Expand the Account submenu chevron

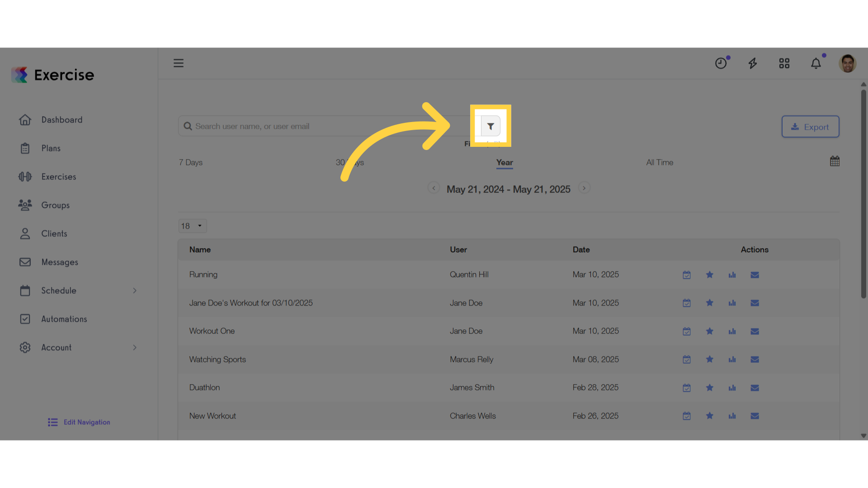(x=135, y=347)
